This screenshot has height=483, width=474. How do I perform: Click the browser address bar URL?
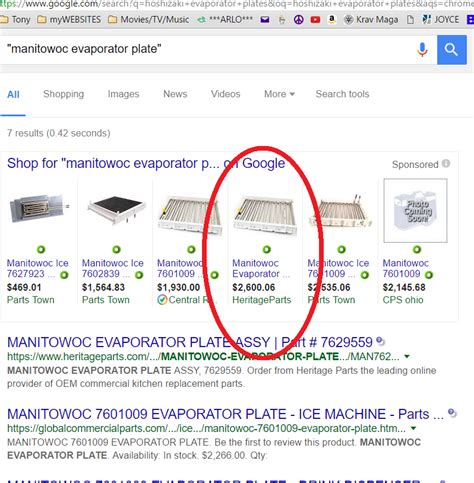click(x=237, y=4)
